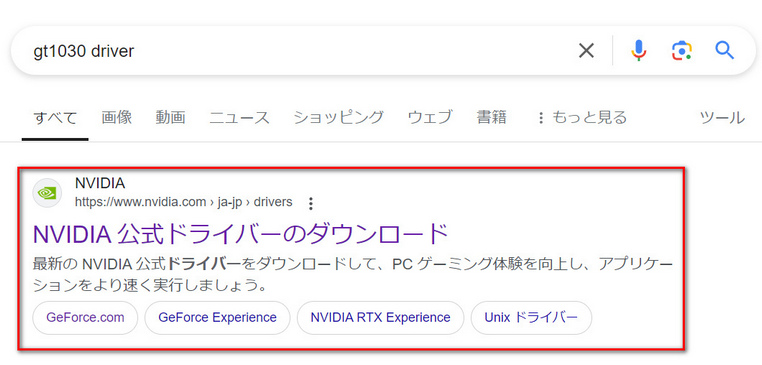Viewport: 762px width, 365px height.
Task: Start voice search with the microphone icon
Action: click(x=639, y=50)
